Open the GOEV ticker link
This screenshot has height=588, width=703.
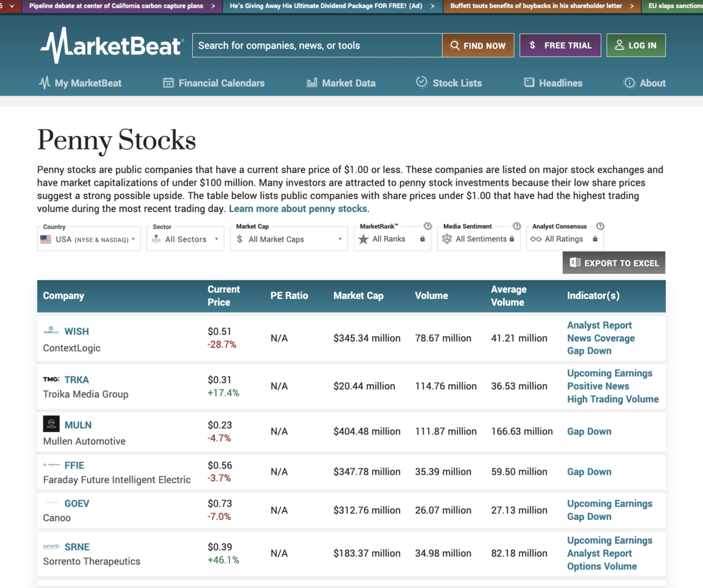[77, 503]
